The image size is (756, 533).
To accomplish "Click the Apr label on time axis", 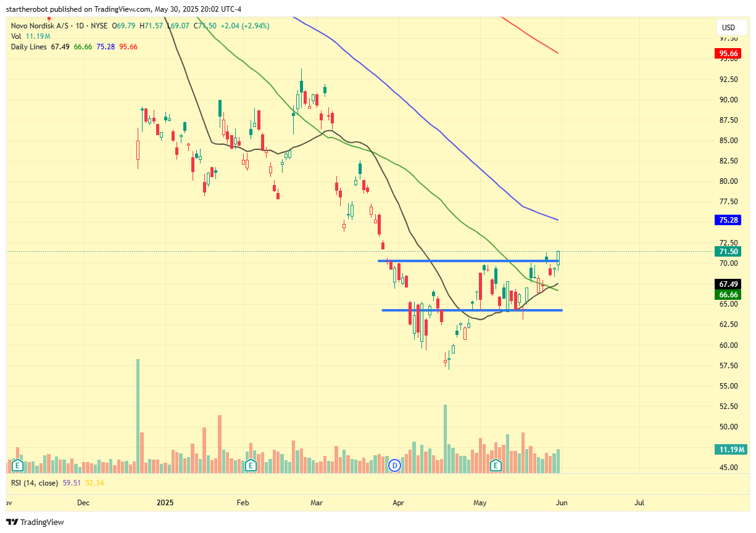I will [399, 503].
